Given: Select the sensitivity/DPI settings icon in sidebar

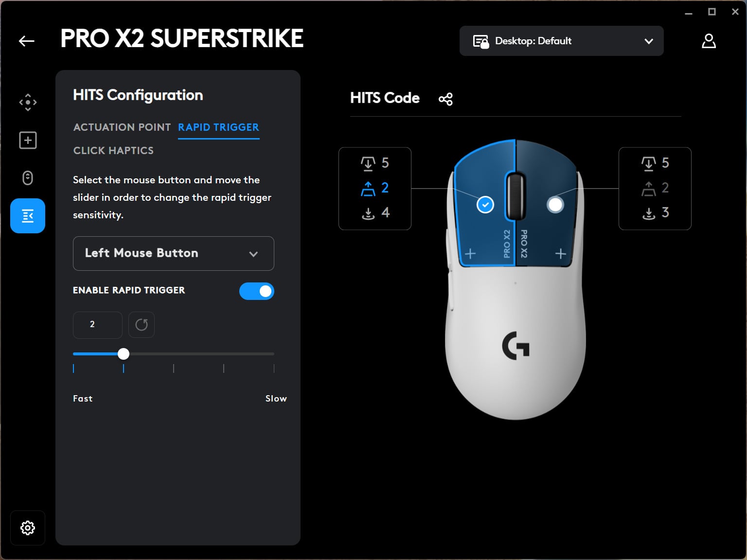Looking at the screenshot, I should tap(28, 102).
